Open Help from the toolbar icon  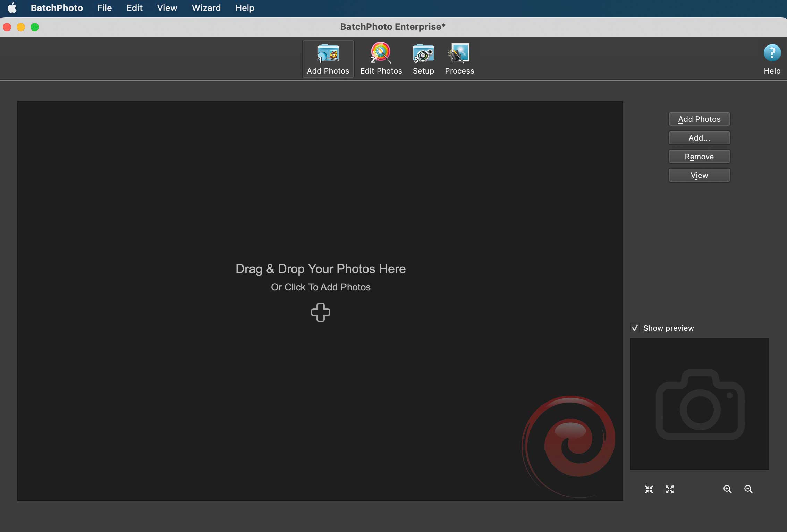pyautogui.click(x=772, y=59)
